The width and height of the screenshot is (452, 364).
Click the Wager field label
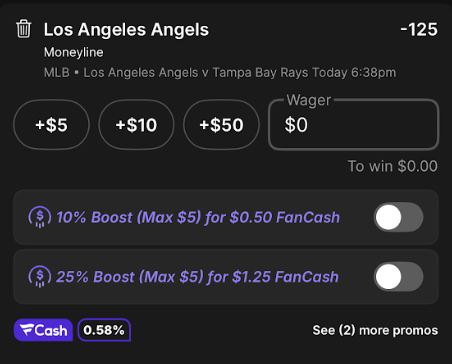pos(309,100)
